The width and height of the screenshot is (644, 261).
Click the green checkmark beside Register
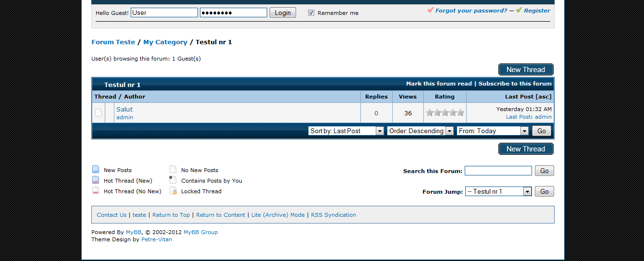click(519, 10)
